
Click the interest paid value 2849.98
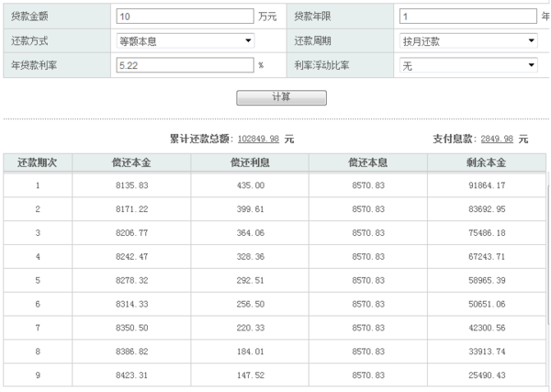496,140
